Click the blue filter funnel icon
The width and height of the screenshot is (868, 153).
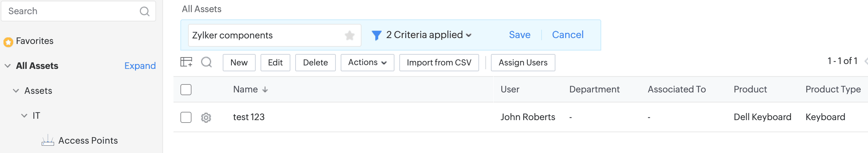click(x=376, y=35)
